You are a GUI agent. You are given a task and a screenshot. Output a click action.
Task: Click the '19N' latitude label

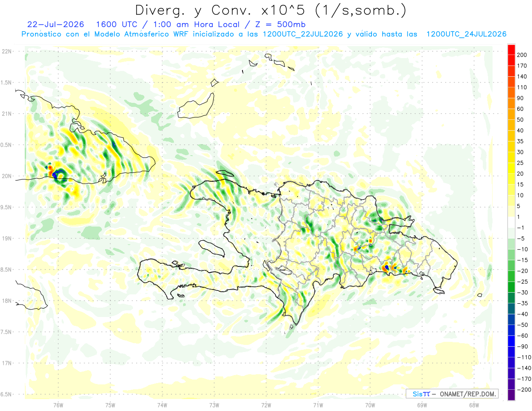(x=6, y=239)
